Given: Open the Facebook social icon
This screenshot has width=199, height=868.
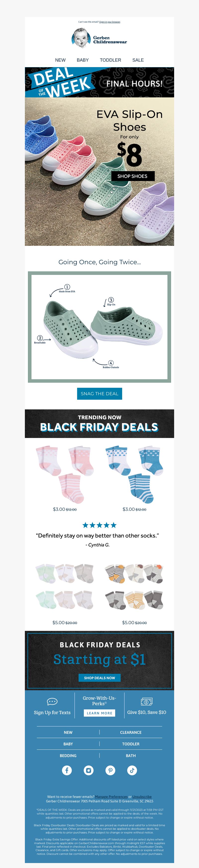Looking at the screenshot, I should coord(67,770).
